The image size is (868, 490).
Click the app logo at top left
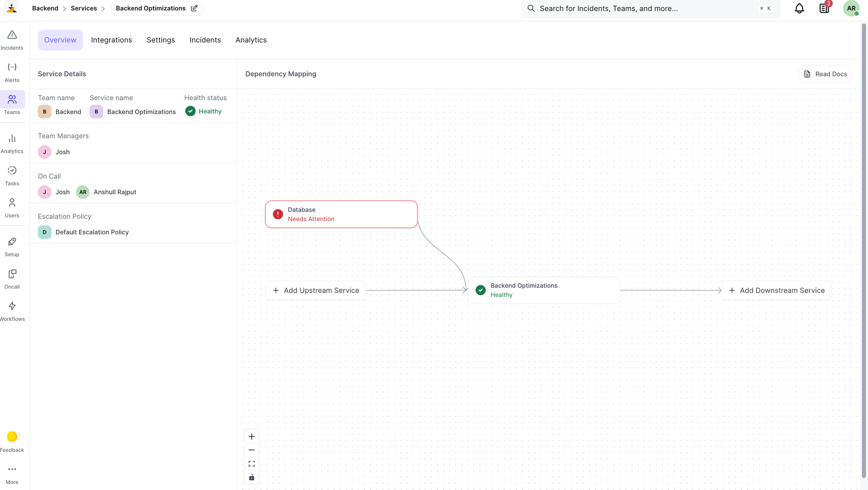point(12,8)
